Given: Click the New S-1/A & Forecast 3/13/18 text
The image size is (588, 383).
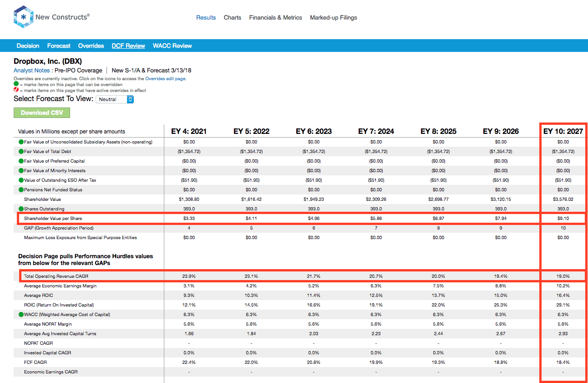Looking at the screenshot, I should point(152,71).
